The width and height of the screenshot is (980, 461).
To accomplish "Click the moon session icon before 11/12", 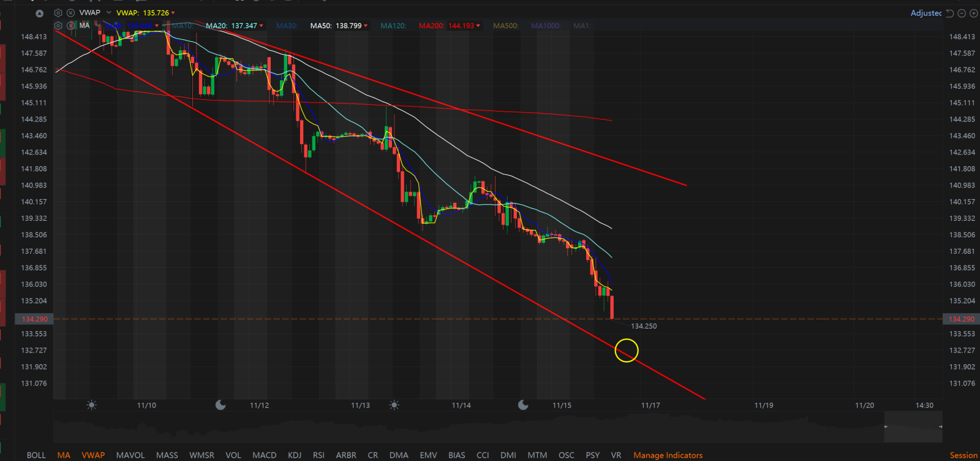I will click(221, 405).
